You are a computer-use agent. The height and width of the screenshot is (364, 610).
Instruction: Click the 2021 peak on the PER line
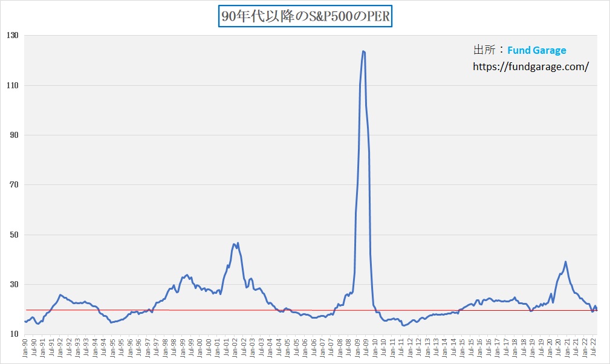click(x=565, y=262)
